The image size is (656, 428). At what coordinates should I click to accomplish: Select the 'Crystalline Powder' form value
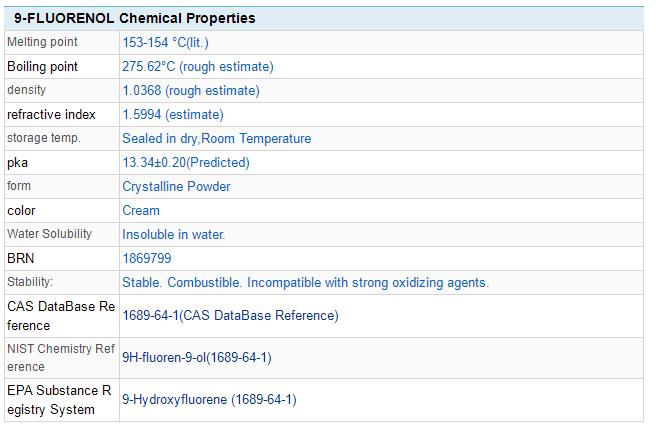[176, 186]
